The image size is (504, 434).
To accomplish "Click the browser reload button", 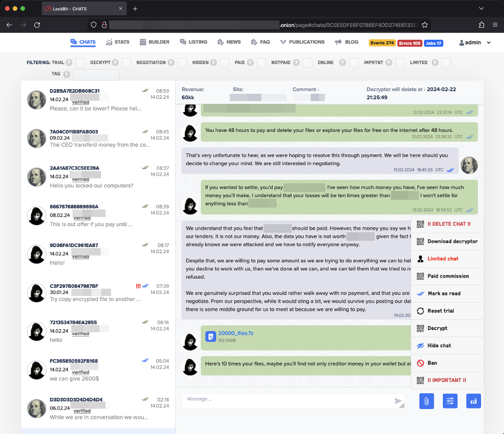I will (x=37, y=24).
